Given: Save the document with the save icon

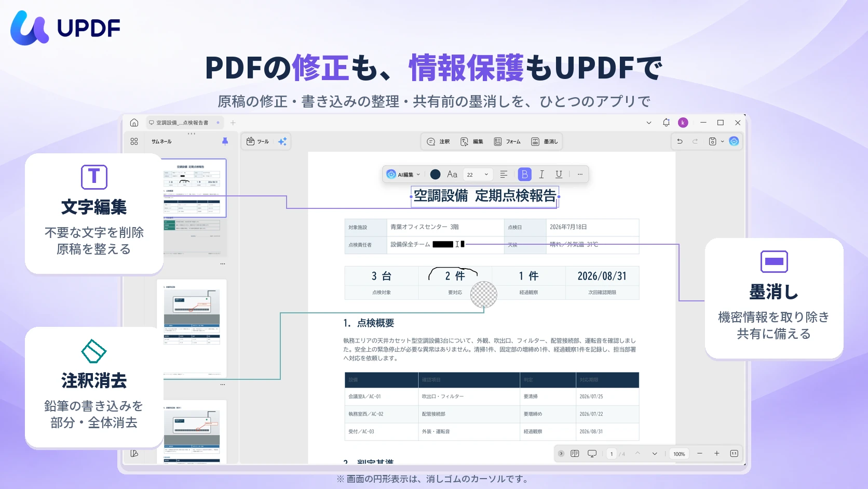Looking at the screenshot, I should click(x=713, y=141).
